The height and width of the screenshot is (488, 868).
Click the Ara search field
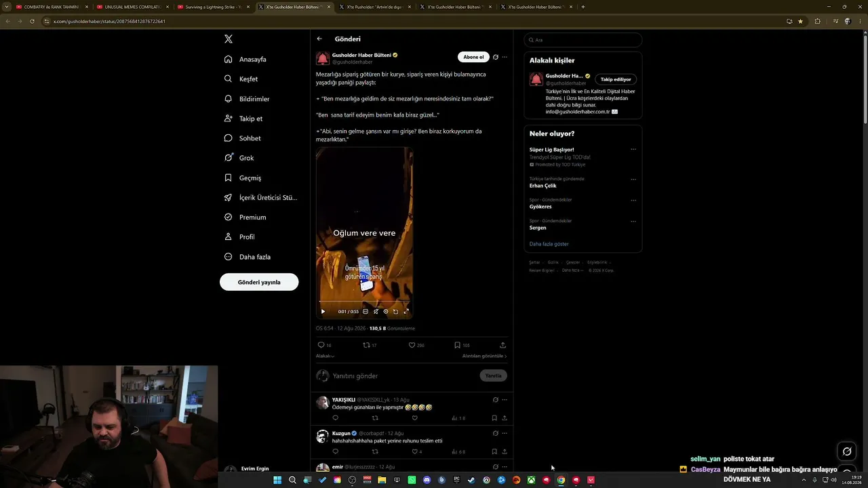point(583,40)
